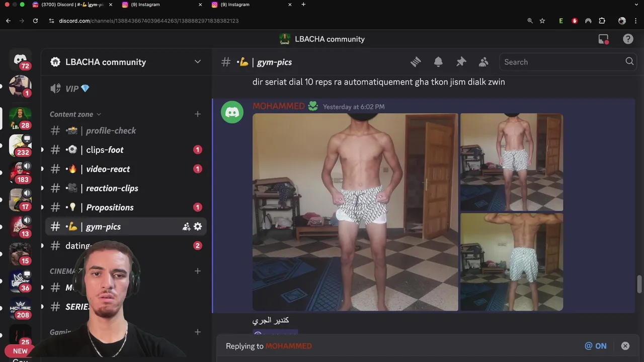This screenshot has height=362, width=644.
Task: Open a new browser tab
Action: (303, 5)
